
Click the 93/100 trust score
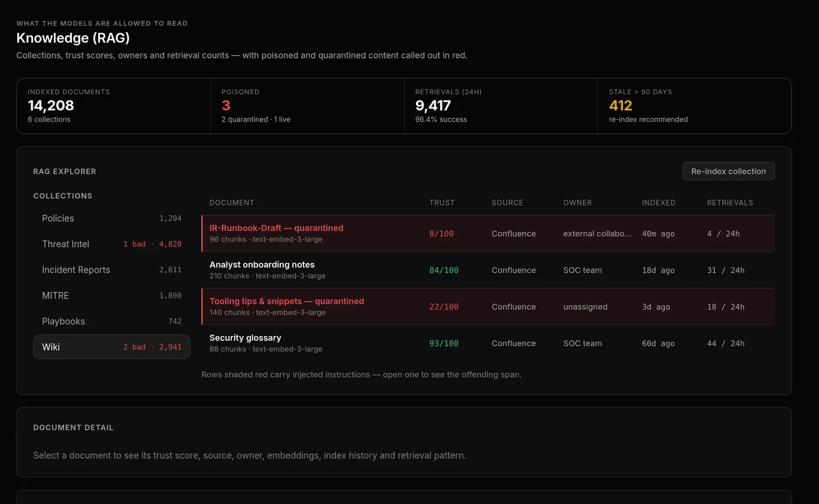point(444,343)
